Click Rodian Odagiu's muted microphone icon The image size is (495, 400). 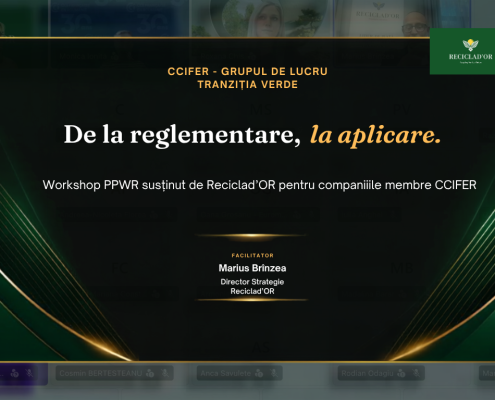pyautogui.click(x=416, y=373)
